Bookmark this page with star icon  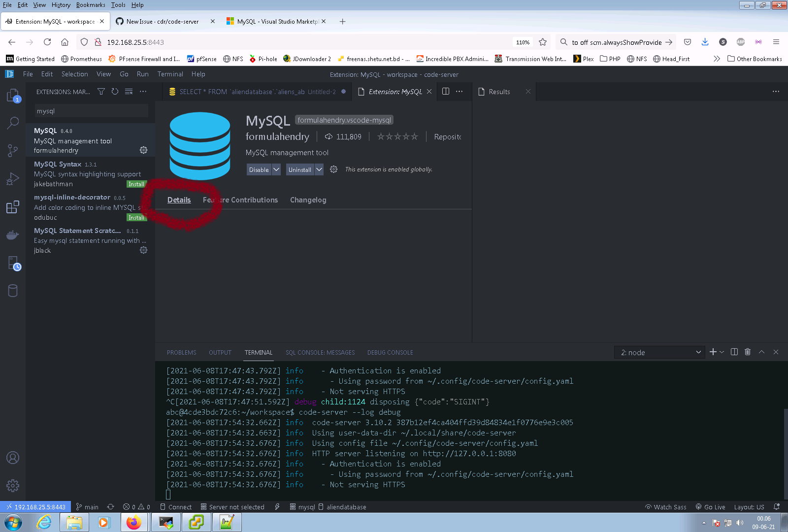(543, 42)
